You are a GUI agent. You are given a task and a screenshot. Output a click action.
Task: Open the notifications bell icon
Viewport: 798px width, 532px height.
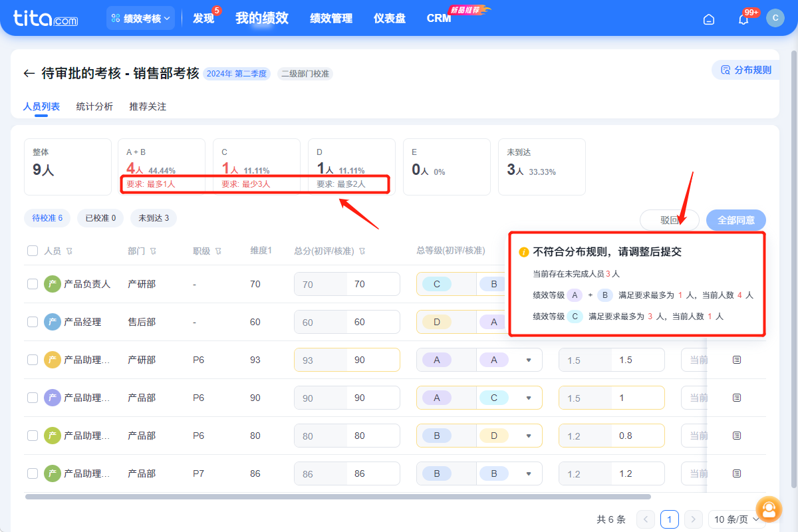point(743,19)
